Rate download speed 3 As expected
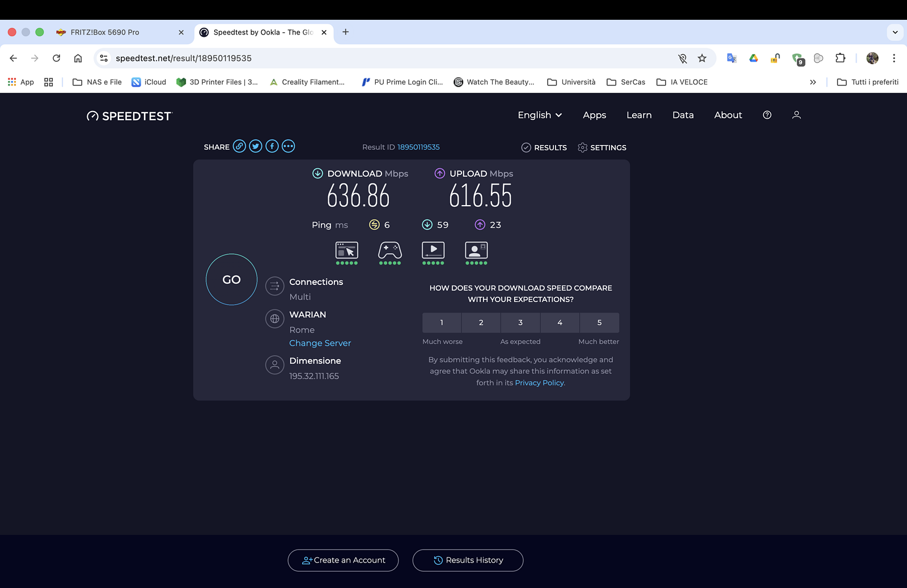 pyautogui.click(x=520, y=323)
